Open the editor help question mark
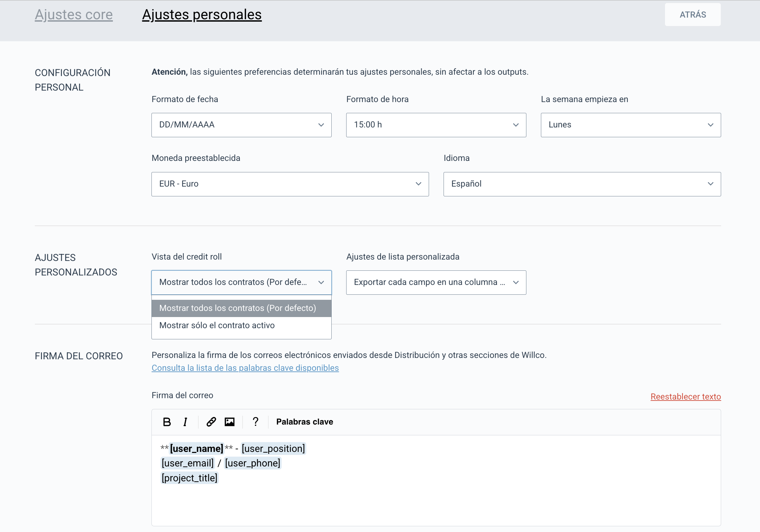Image resolution: width=760 pixels, height=532 pixels. pyautogui.click(x=256, y=422)
